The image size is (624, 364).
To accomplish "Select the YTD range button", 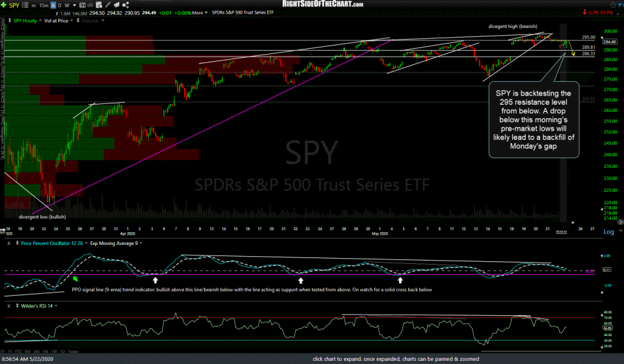I will (x=18, y=351).
